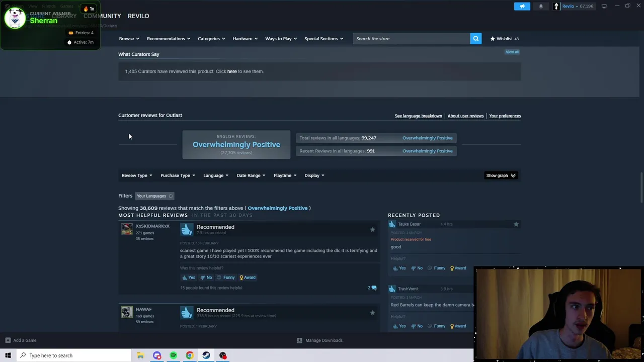Open notifications bell in Steam header
Image resolution: width=644 pixels, height=362 pixels.
coord(541,6)
